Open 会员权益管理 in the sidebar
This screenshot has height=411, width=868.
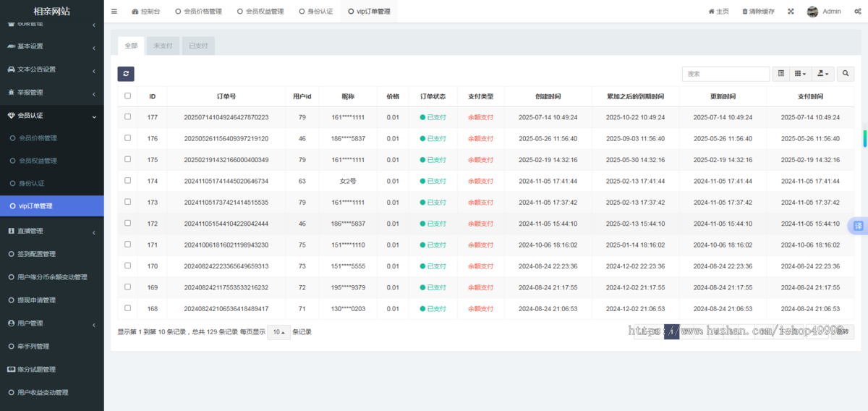[x=38, y=161]
